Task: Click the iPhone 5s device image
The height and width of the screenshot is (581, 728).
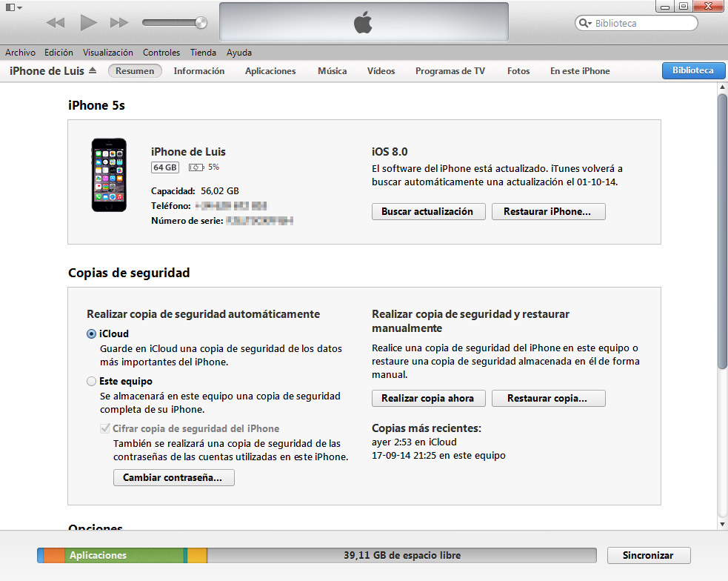Action: tap(109, 175)
